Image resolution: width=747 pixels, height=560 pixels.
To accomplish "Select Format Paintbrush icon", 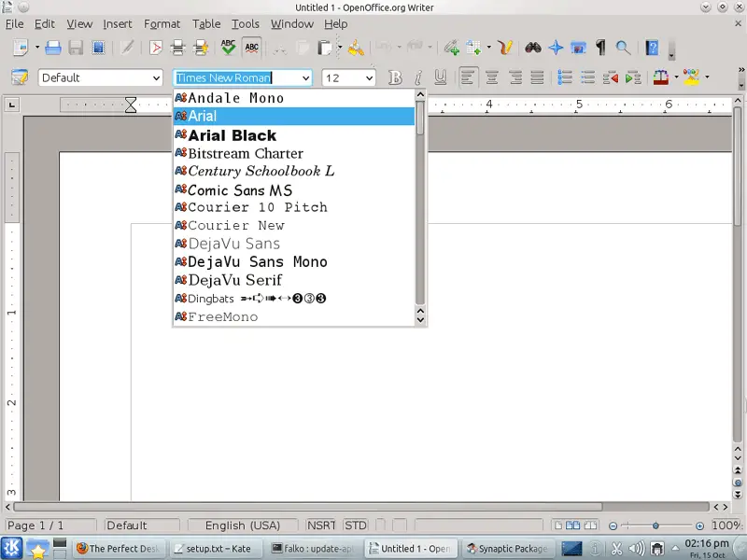I will (x=356, y=48).
